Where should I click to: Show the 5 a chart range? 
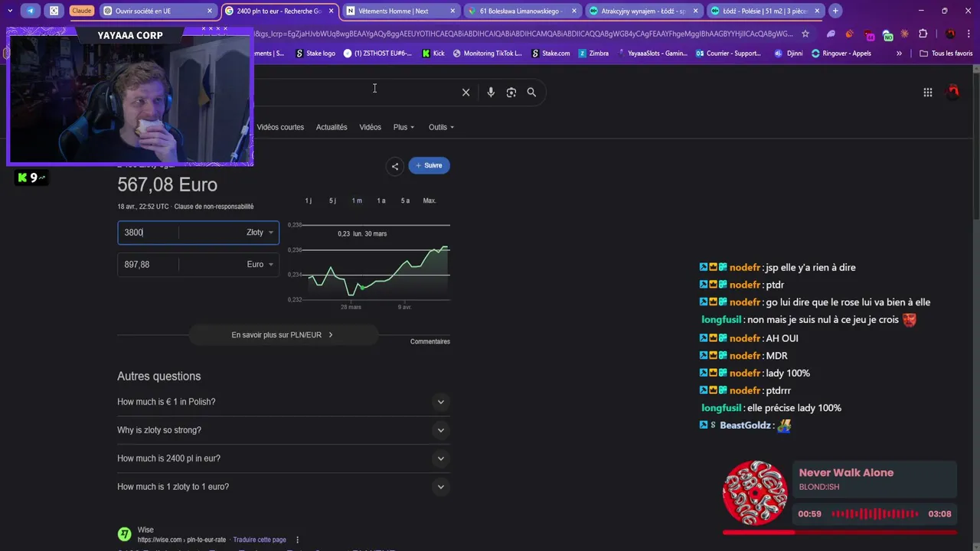coord(405,201)
